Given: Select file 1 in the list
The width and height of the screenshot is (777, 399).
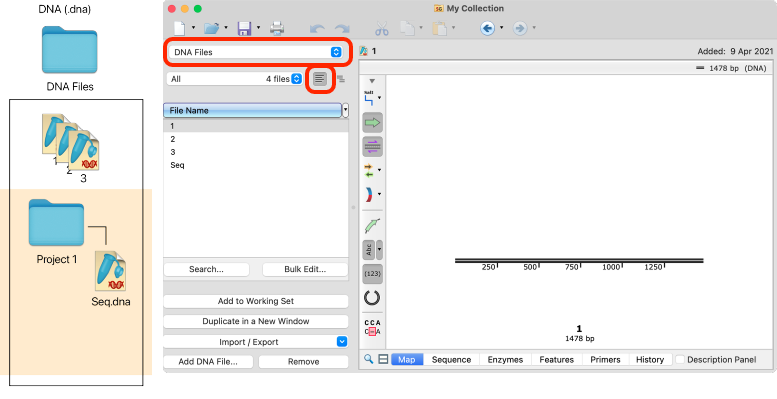Looking at the screenshot, I should pyautogui.click(x=256, y=126).
